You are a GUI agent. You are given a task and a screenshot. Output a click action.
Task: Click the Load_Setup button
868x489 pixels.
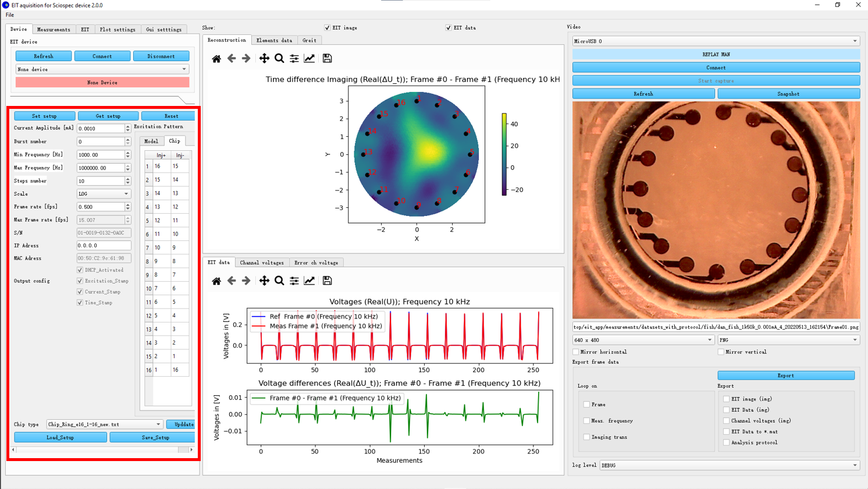coord(61,437)
